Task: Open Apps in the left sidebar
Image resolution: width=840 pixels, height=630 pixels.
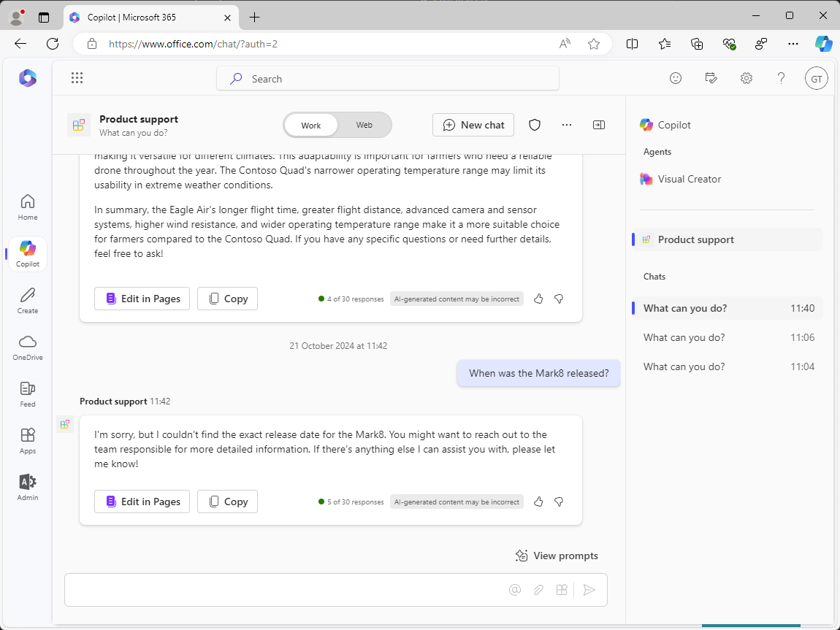Action: point(28,440)
